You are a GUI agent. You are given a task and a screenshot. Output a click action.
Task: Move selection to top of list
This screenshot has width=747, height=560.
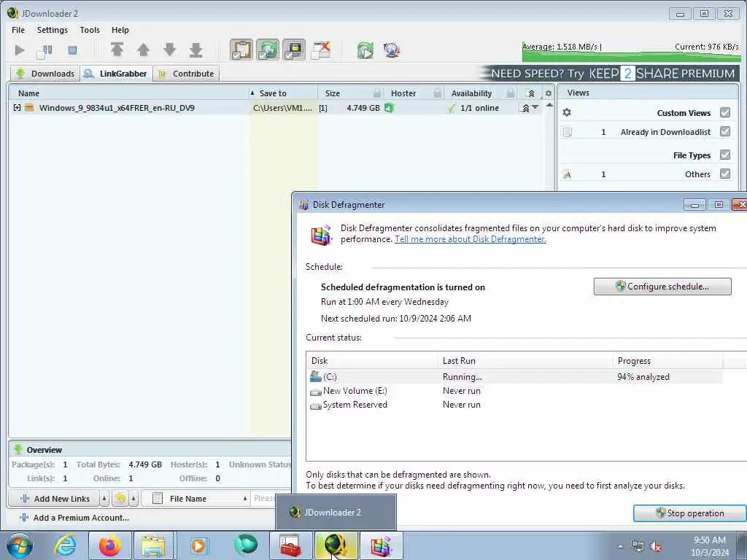[117, 50]
